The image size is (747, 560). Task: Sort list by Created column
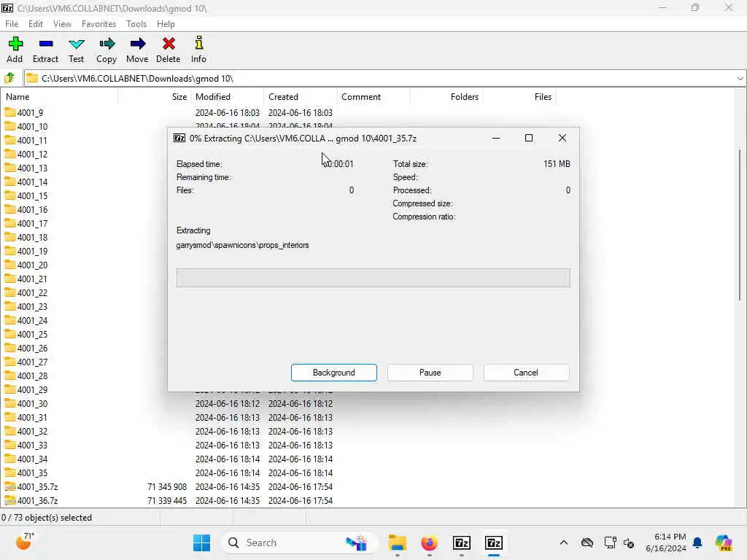[x=300, y=97]
